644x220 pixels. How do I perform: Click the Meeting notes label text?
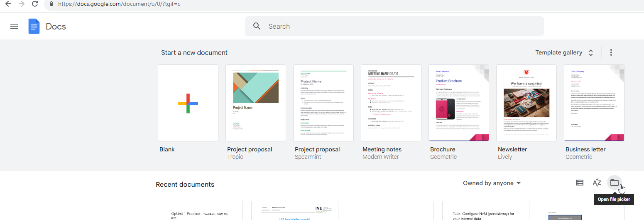click(x=382, y=149)
